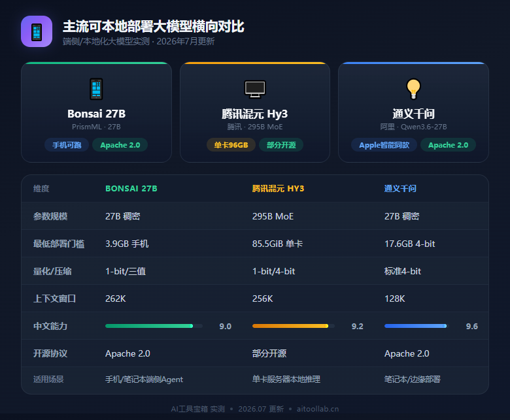Click the 维度 column header
The image size is (510, 420).
click(41, 188)
